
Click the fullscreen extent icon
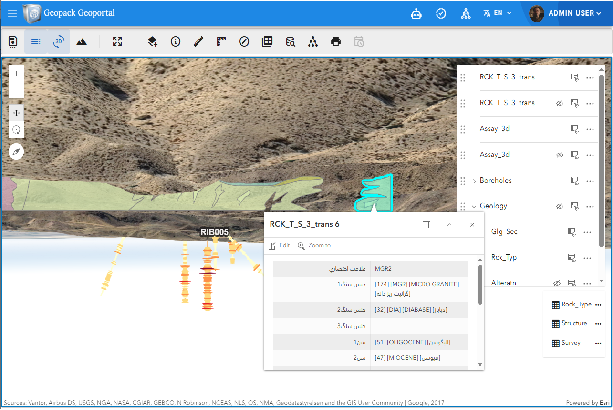(x=117, y=42)
